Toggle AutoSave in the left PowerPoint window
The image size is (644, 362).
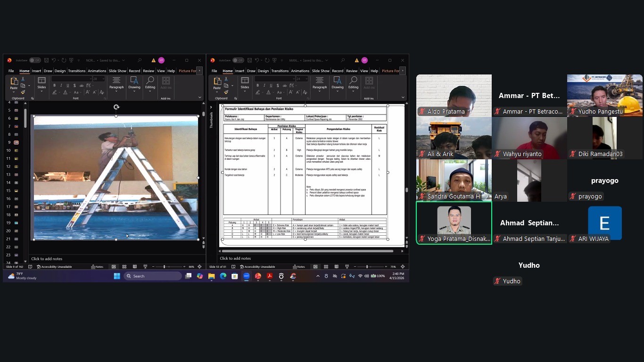coord(35,60)
